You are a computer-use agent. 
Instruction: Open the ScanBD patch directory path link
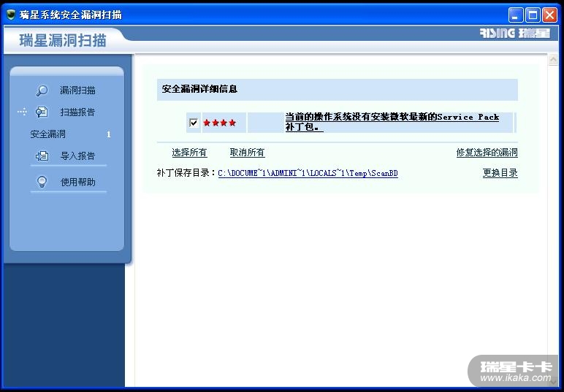click(308, 173)
